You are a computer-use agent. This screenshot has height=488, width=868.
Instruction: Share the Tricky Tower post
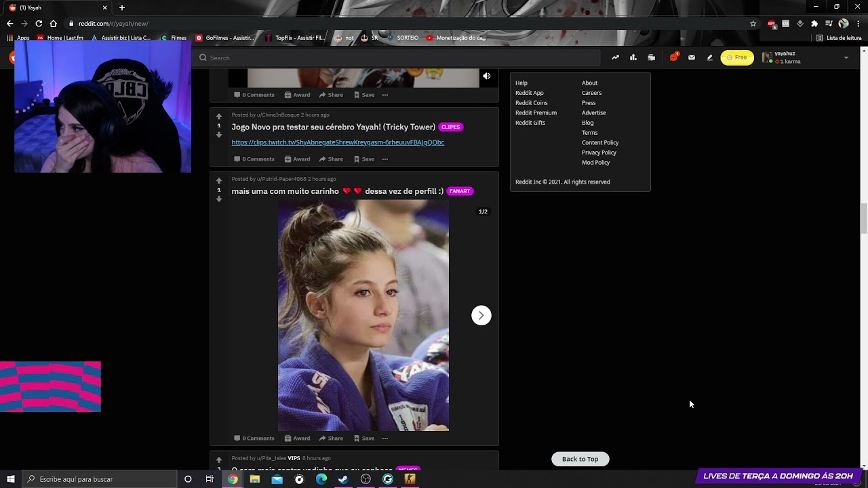click(331, 159)
